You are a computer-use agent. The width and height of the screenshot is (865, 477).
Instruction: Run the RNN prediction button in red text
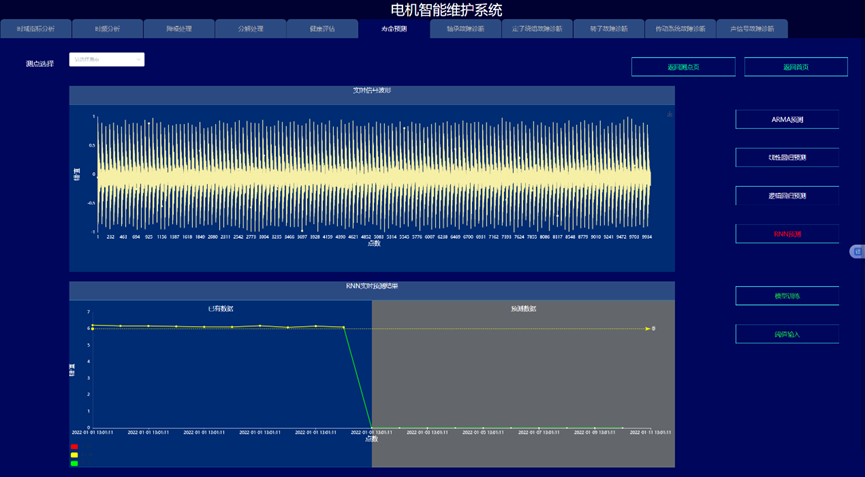pos(787,234)
